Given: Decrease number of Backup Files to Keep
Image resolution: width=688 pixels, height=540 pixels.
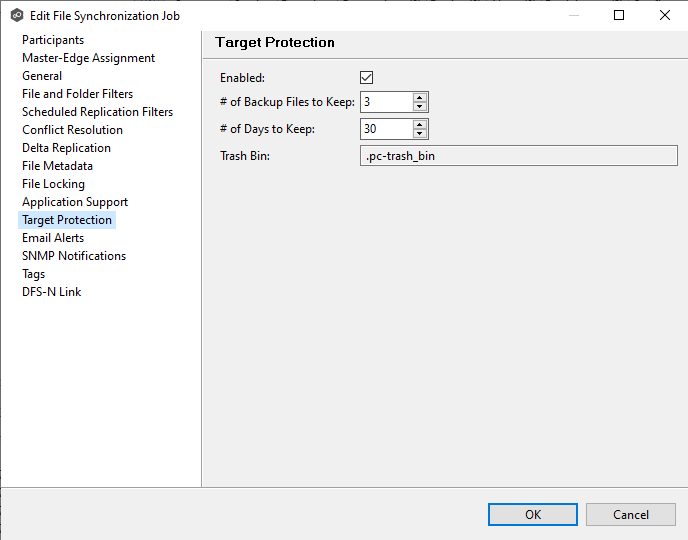Looking at the screenshot, I should point(420,107).
